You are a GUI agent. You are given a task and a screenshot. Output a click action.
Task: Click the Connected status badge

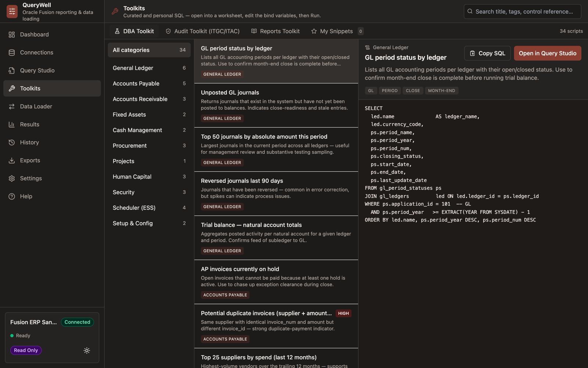pos(77,322)
